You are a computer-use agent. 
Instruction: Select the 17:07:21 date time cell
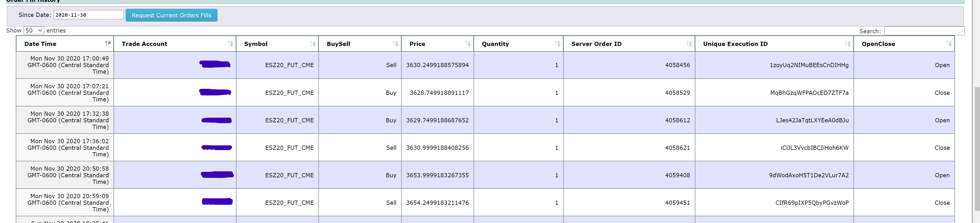[65, 92]
